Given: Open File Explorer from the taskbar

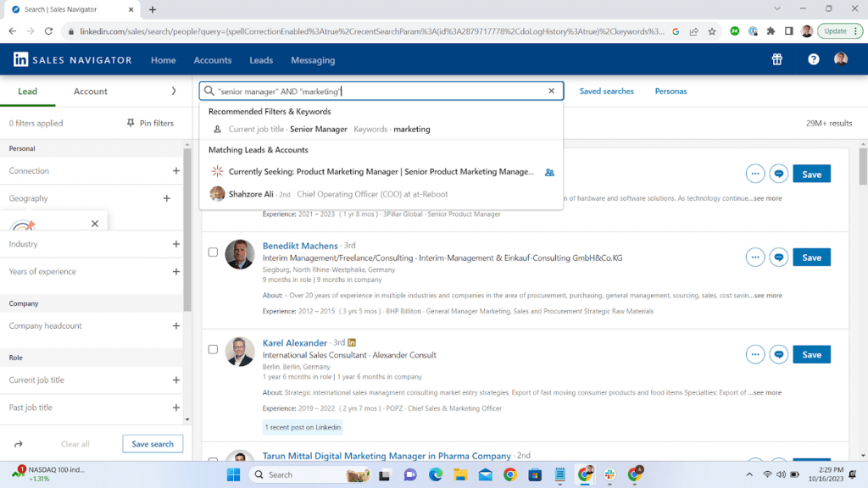Looking at the screenshot, I should pyautogui.click(x=460, y=474).
